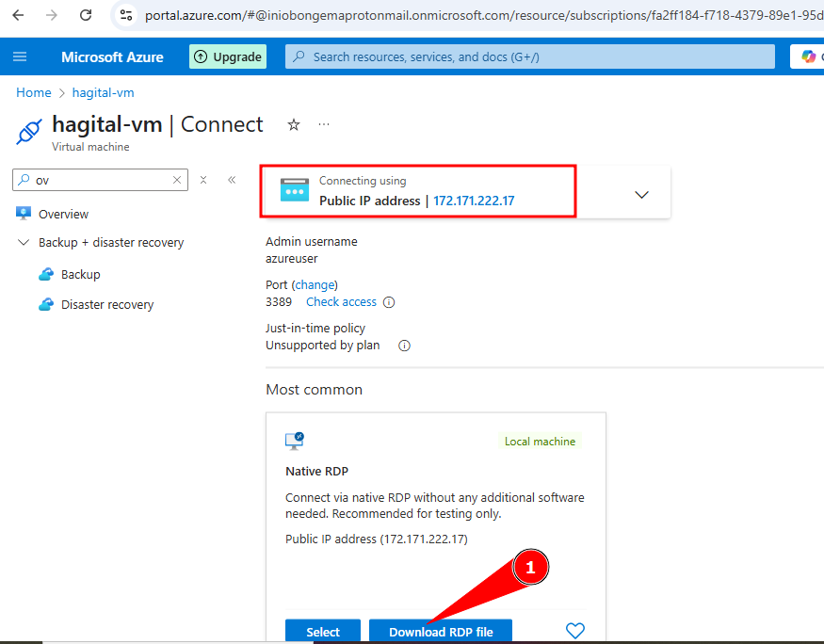Image resolution: width=824 pixels, height=644 pixels.
Task: Click the info icon beside Unsupported by plan
Action: [x=404, y=346]
